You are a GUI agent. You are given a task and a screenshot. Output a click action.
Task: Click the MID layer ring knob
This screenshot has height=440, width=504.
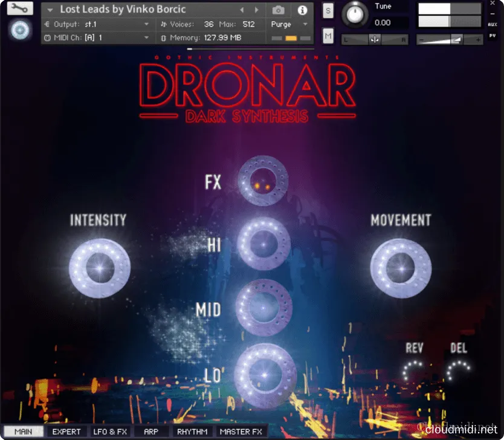[263, 308]
